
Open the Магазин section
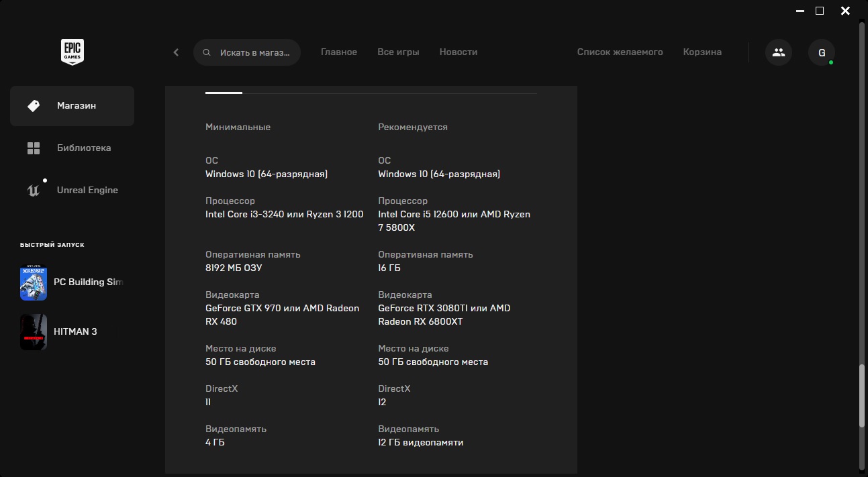tap(72, 106)
